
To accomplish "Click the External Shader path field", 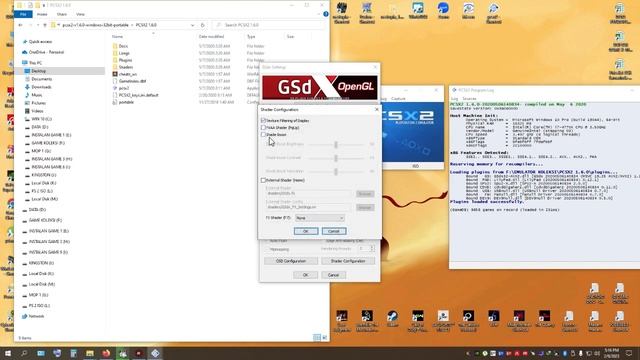I will pyautogui.click(x=309, y=193).
